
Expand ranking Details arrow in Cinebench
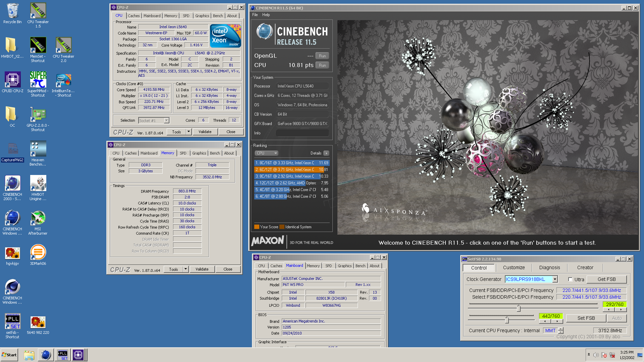tap(326, 153)
